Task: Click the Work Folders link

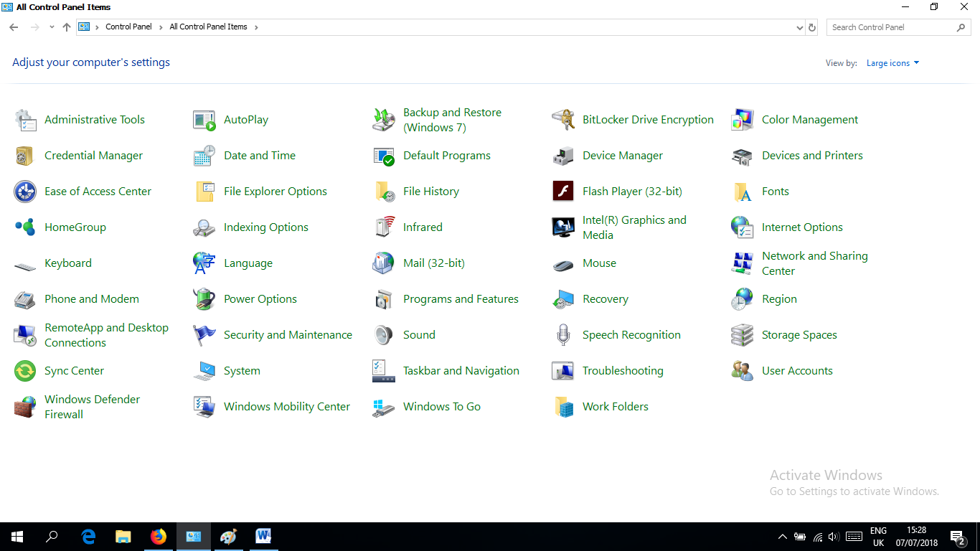Action: (616, 407)
